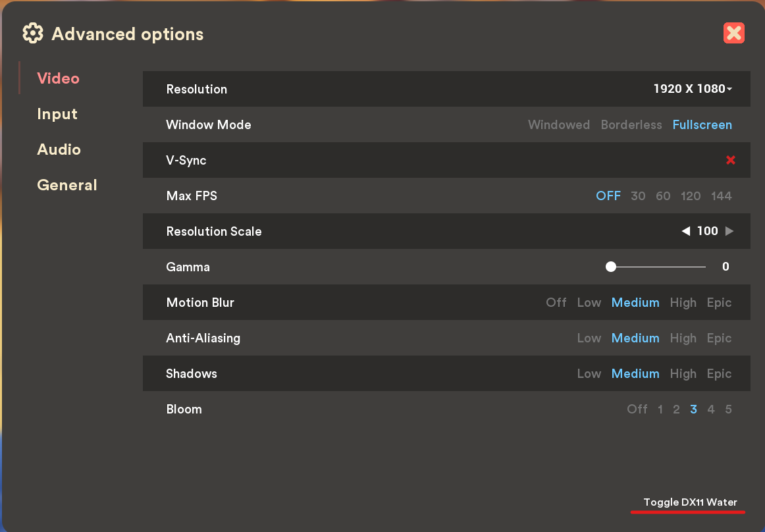Click the settings gear icon

pyautogui.click(x=32, y=33)
